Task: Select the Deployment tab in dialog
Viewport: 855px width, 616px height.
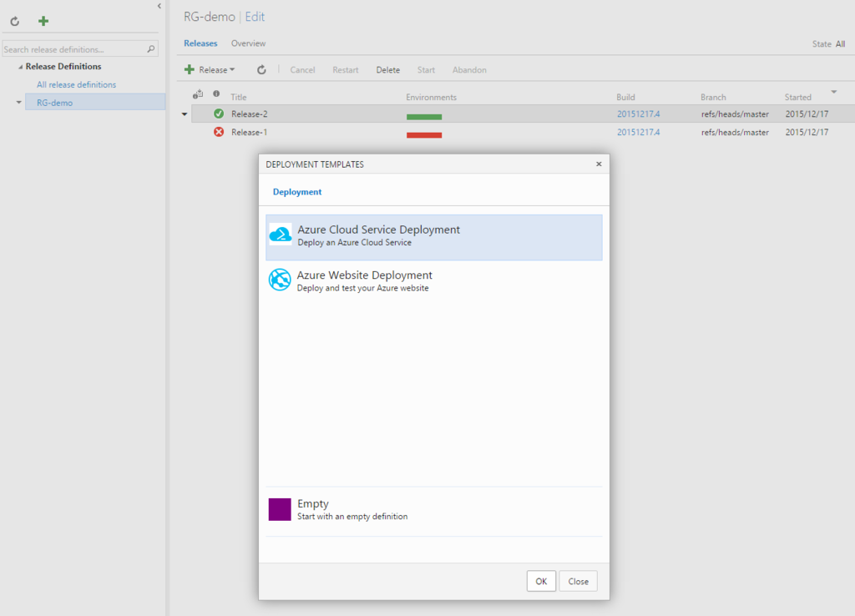Action: tap(297, 192)
